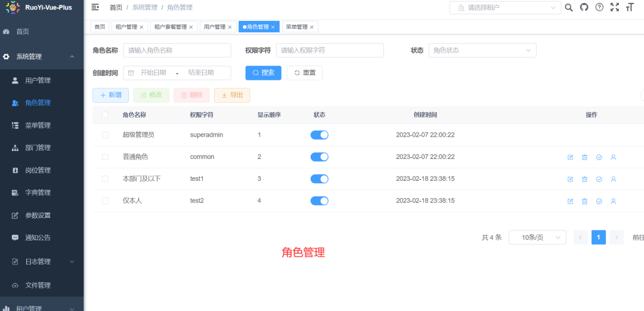Toggle status switch for common role
The height and width of the screenshot is (311, 644).
pos(319,157)
